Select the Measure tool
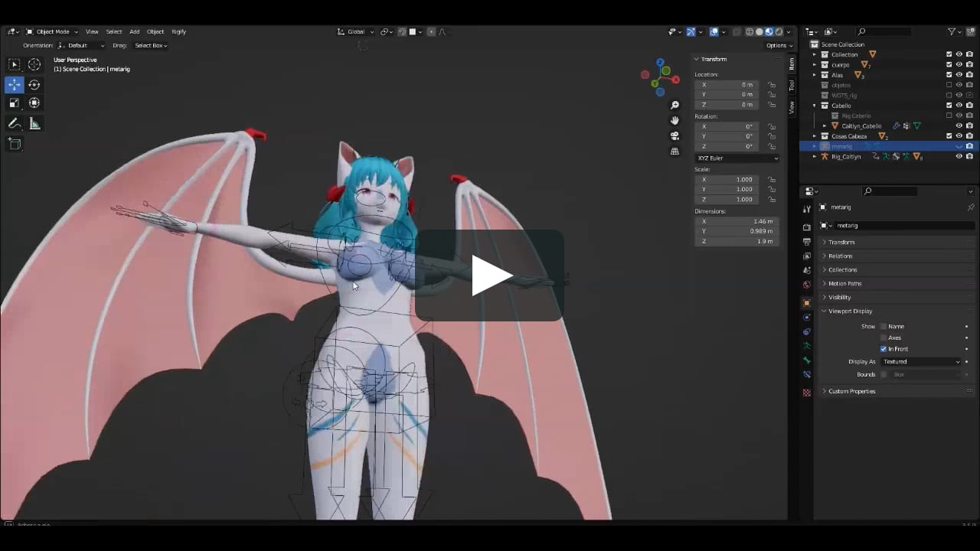The height and width of the screenshot is (551, 980). (34, 123)
